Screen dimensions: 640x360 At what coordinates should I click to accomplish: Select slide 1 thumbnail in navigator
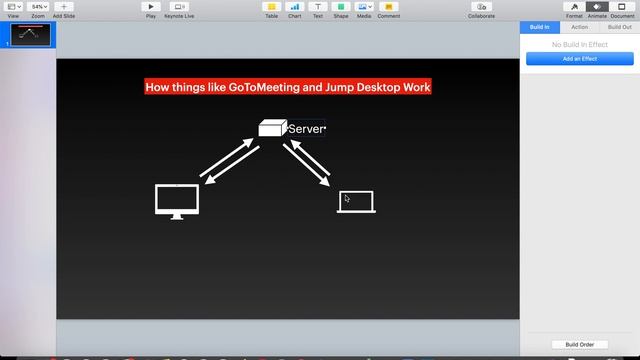tap(31, 35)
